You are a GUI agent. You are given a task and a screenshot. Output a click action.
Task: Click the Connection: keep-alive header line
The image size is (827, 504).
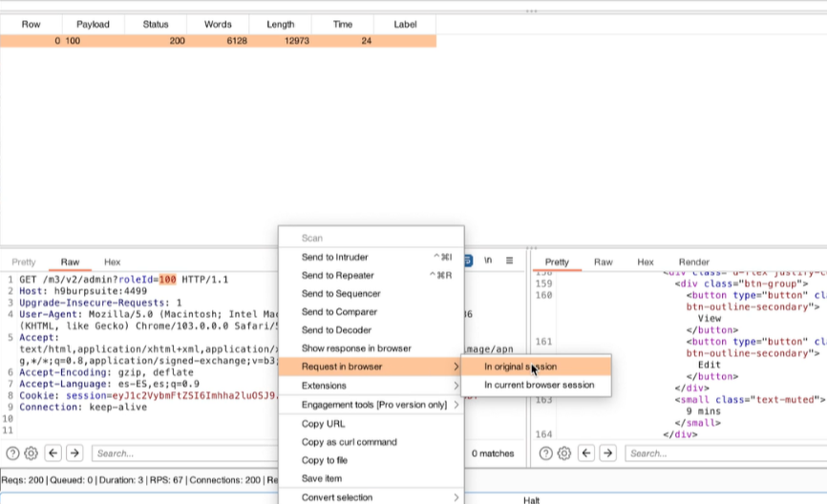[83, 407]
